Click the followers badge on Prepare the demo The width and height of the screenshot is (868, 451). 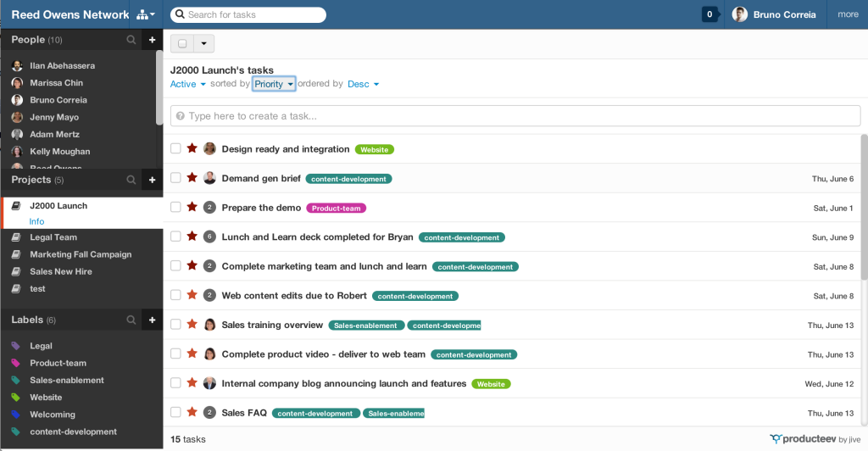pyautogui.click(x=209, y=208)
